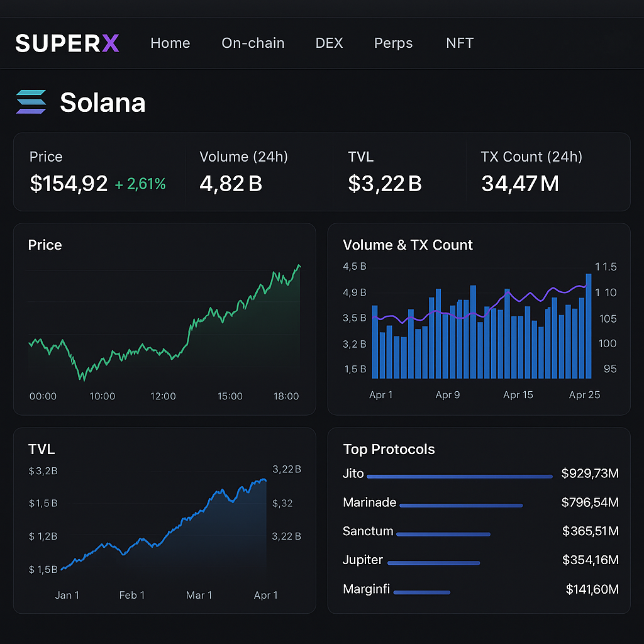Screen dimensions: 644x644
Task: Click the Solana logo icon
Action: 30,102
